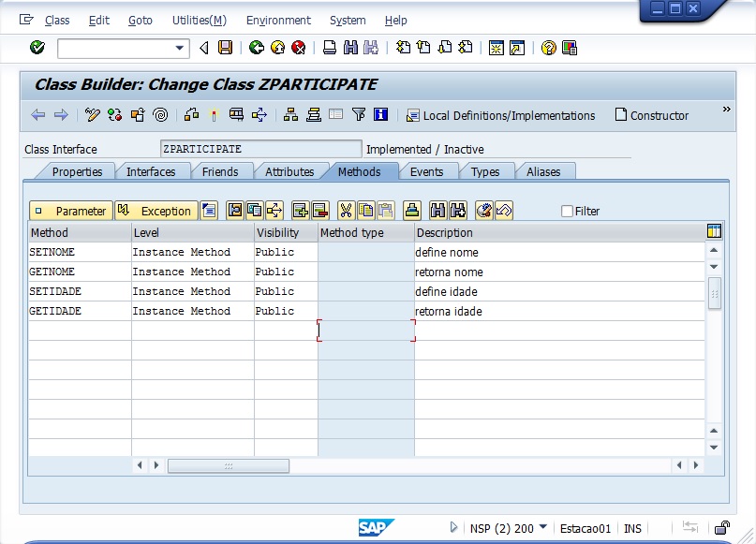Switch to the Attributes tab

coord(289,171)
